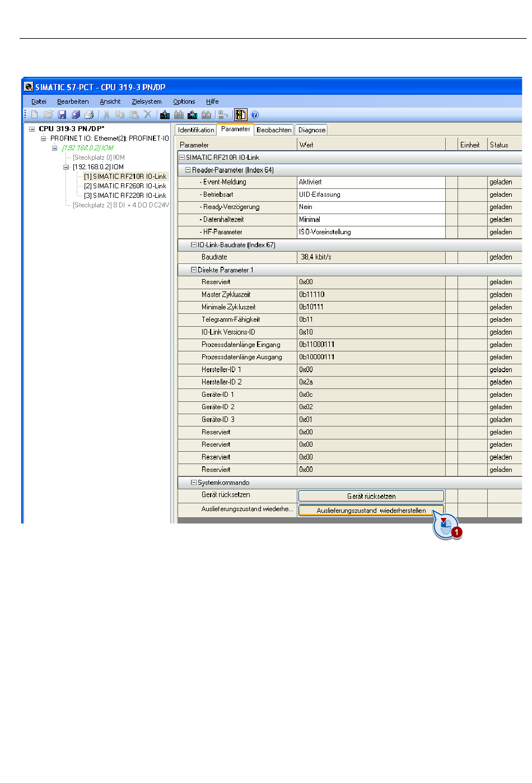532x783 pixels.
Task: Select [Steckplatz 0] IOM tree item
Action: [99, 157]
